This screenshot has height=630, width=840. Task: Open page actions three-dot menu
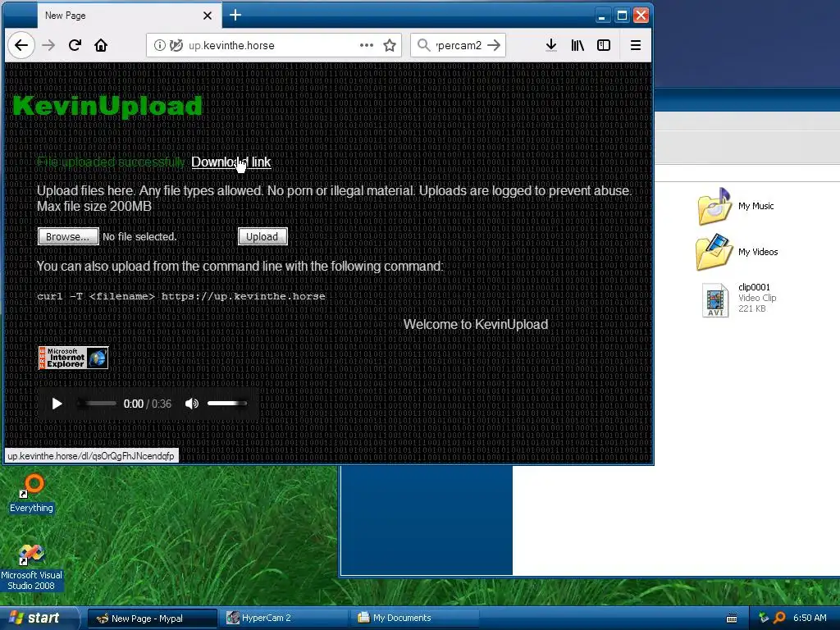tap(367, 46)
